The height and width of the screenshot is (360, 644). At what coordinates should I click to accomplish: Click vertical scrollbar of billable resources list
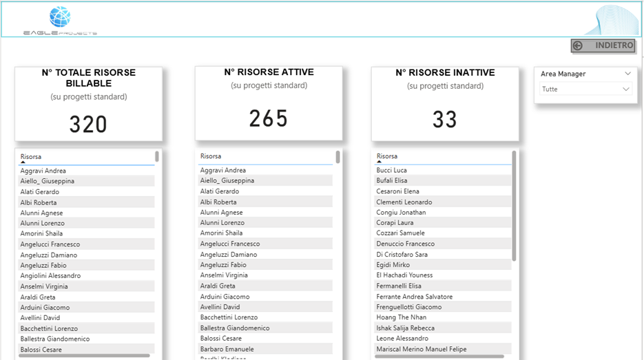[157, 157]
